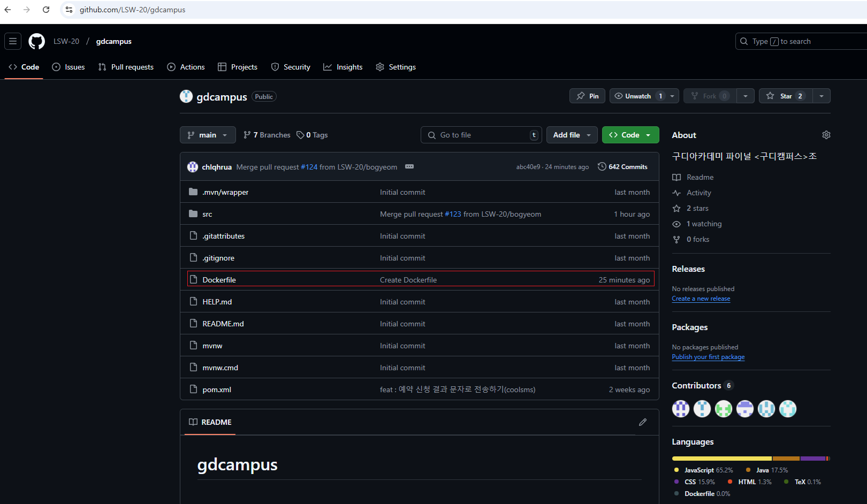
Task: Click chlqhrua commit author avatar
Action: pyautogui.click(x=193, y=167)
